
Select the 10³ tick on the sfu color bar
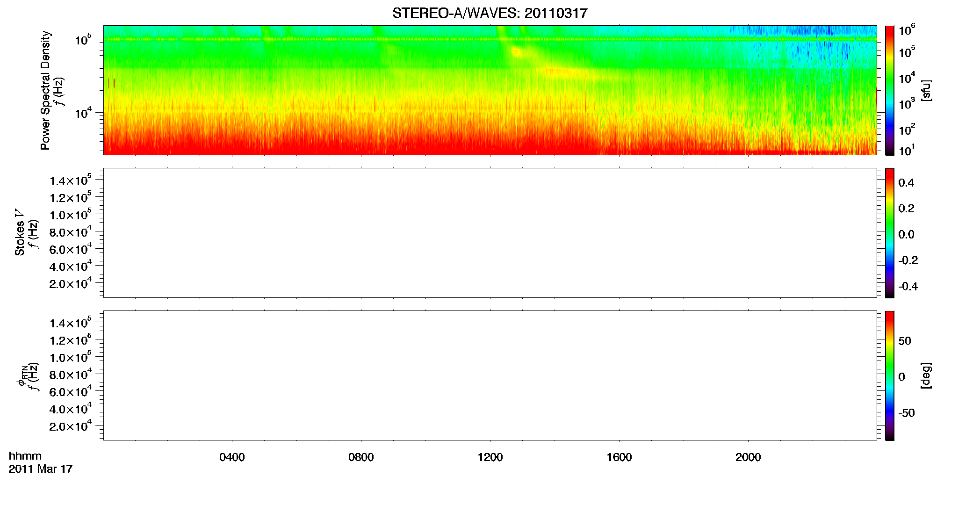[907, 104]
